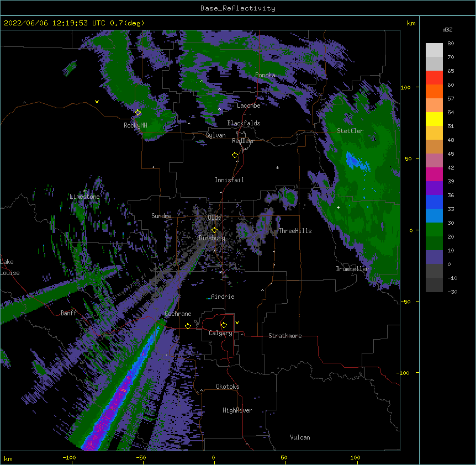Image resolution: width=476 pixels, height=465 pixels.
Task: Click the yellow marker above Calgary label
Action: coord(224,325)
